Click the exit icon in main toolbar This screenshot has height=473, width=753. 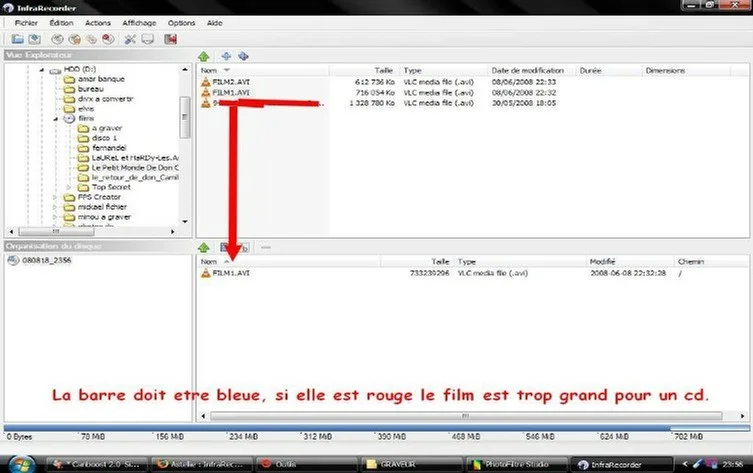[x=171, y=39]
